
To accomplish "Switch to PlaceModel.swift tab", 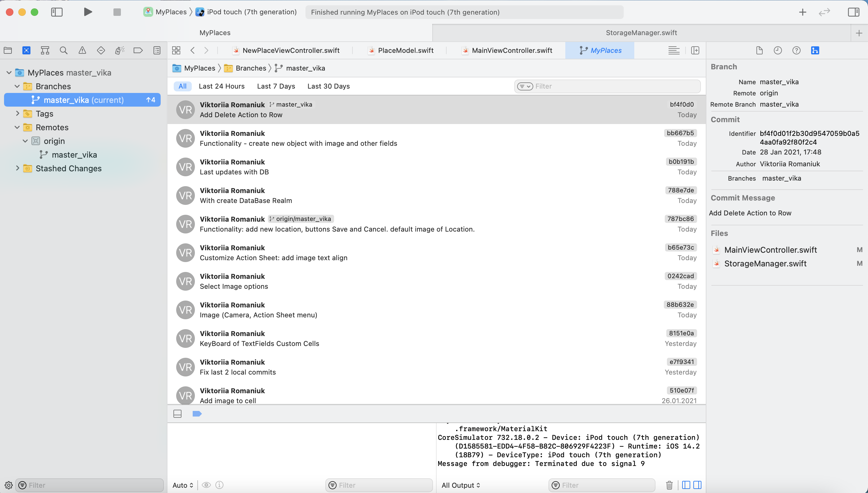I will 401,50.
